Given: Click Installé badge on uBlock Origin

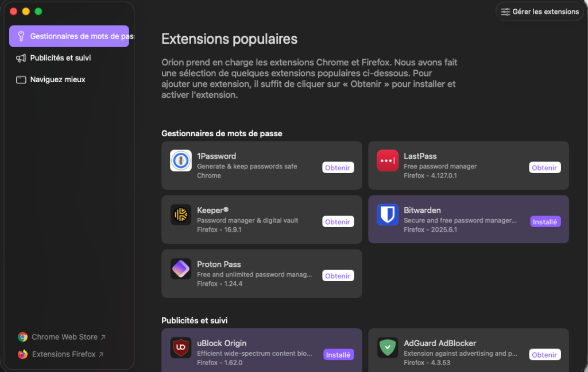Looking at the screenshot, I should [338, 355].
